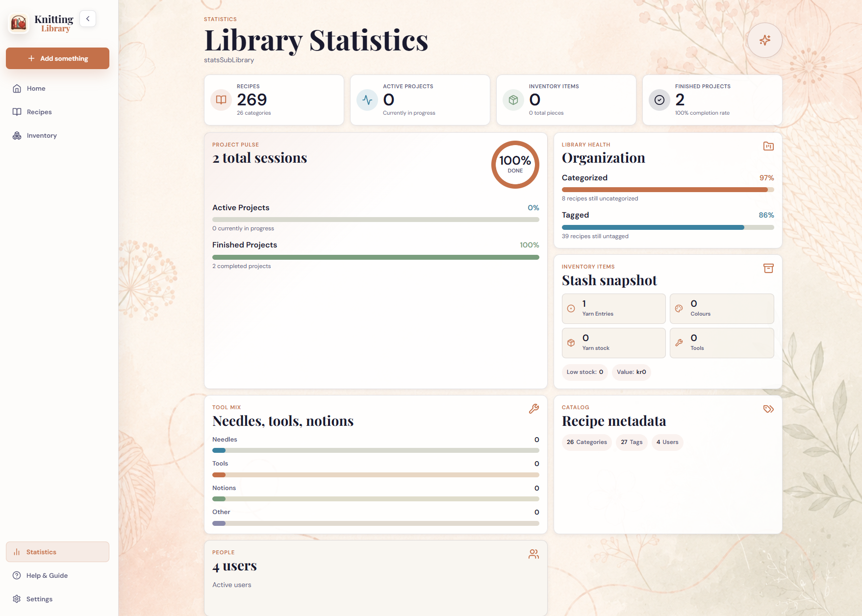Click the Finished Projects checkmark icon
Viewport: 862px width, 616px height.
(x=659, y=100)
